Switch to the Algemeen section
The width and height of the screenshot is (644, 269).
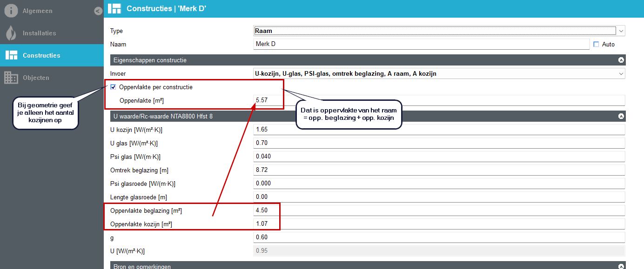click(37, 11)
